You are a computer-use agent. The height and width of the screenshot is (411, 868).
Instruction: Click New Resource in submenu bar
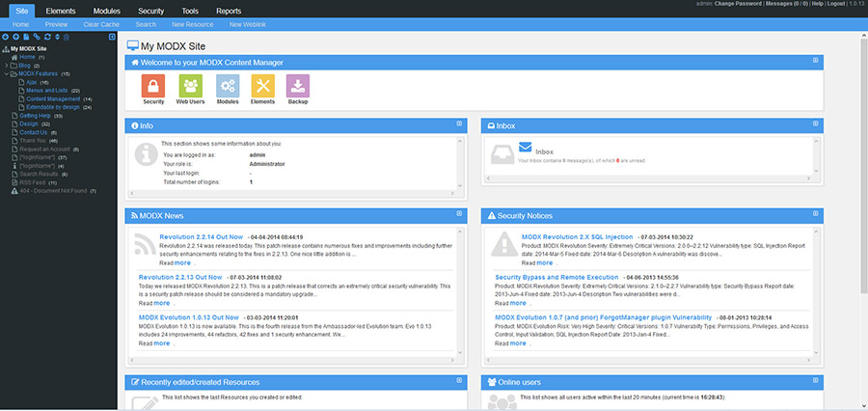pyautogui.click(x=193, y=24)
